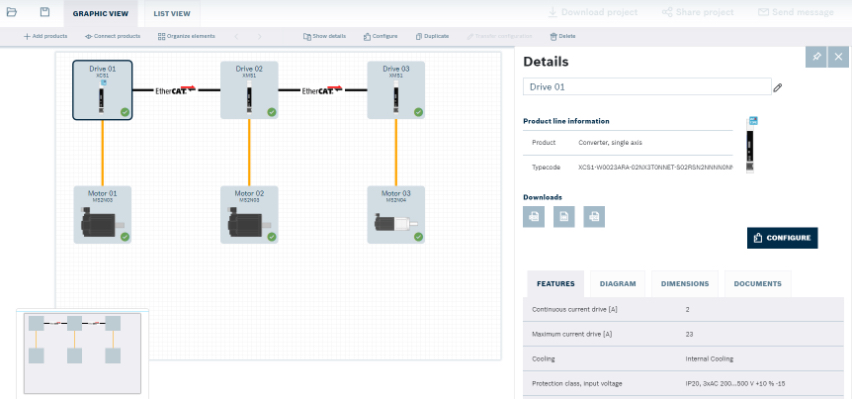Click EtherCAT link between Drive 01 and 02
Viewport: 852px width, 399px height.
(x=176, y=90)
